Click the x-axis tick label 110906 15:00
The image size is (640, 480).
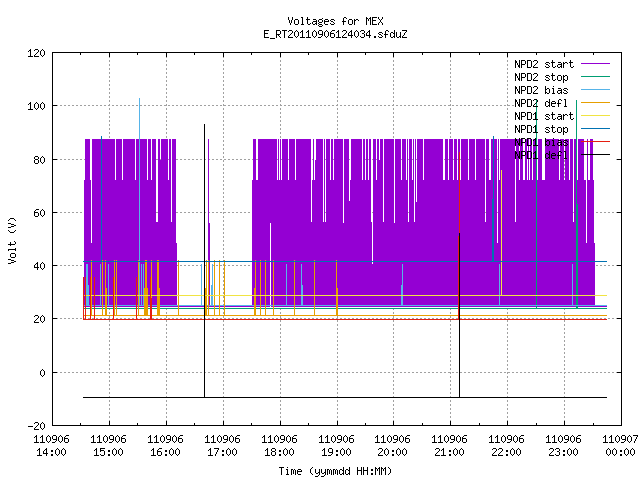click(108, 446)
